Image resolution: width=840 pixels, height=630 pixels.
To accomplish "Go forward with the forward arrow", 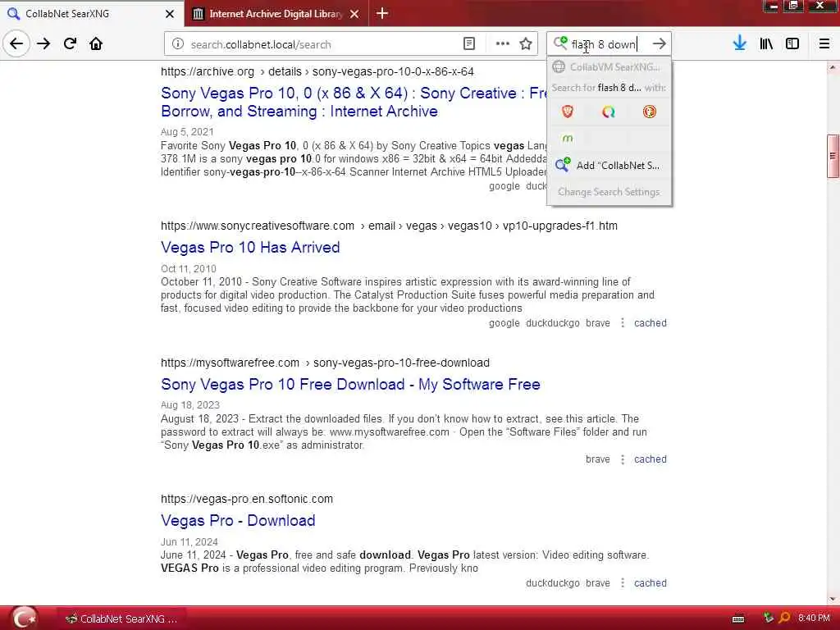I will 43,43.
